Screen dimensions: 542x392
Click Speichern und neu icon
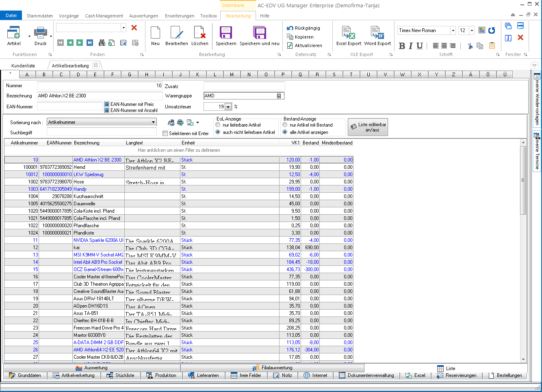point(259,33)
